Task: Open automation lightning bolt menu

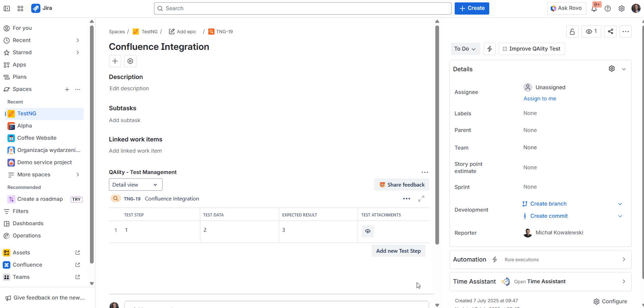Action: click(x=490, y=49)
